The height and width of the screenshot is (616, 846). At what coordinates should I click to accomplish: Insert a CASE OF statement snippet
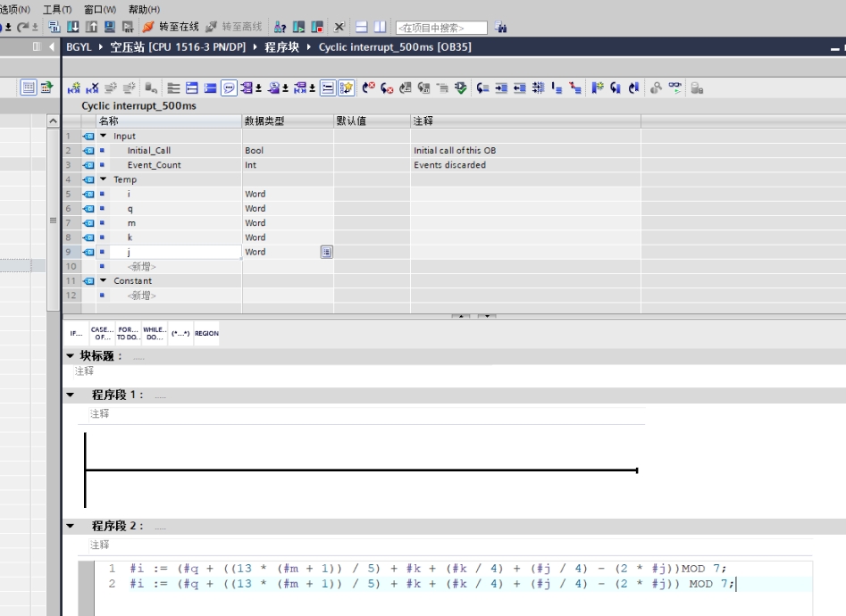point(101,334)
